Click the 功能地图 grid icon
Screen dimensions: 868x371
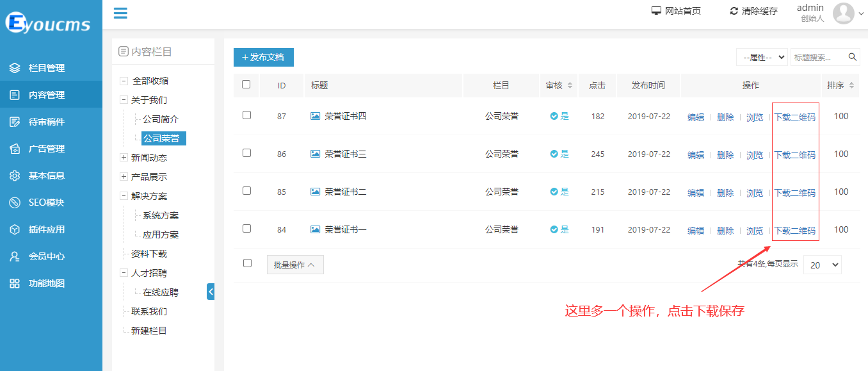[x=15, y=283]
